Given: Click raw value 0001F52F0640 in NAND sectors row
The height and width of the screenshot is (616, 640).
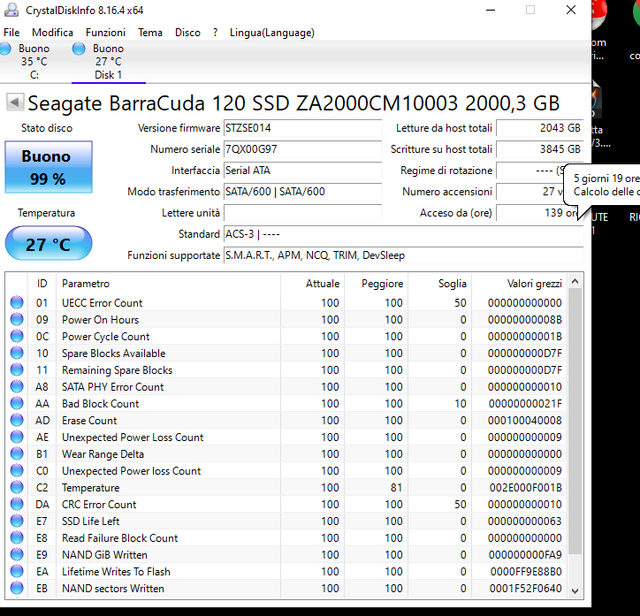Looking at the screenshot, I should (525, 588).
